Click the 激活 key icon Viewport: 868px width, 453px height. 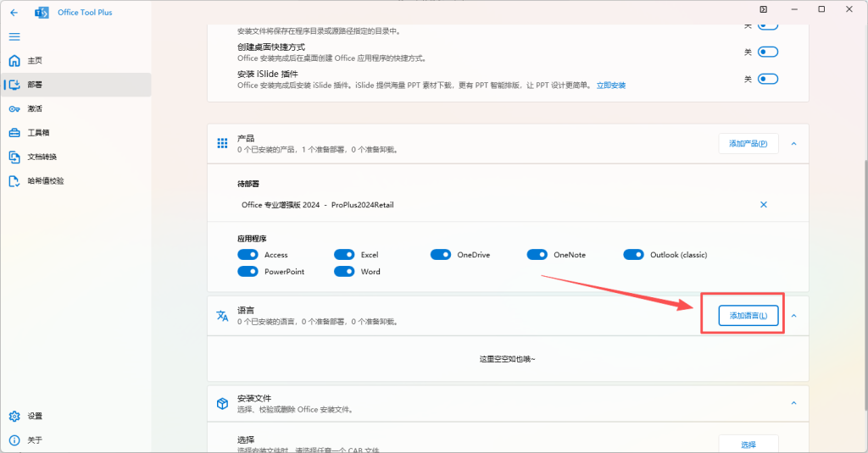pos(14,109)
